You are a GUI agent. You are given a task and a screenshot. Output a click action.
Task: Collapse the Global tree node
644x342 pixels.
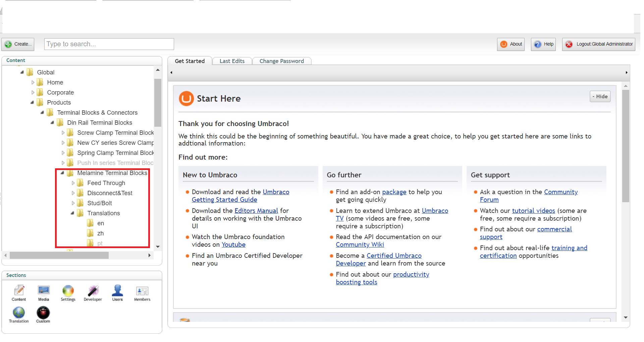point(22,72)
